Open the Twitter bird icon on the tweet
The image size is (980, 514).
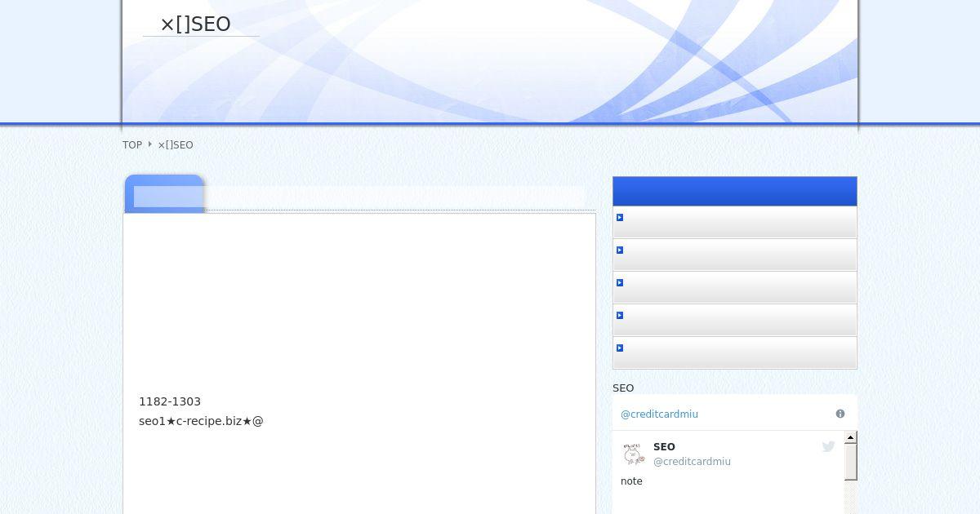tap(828, 446)
